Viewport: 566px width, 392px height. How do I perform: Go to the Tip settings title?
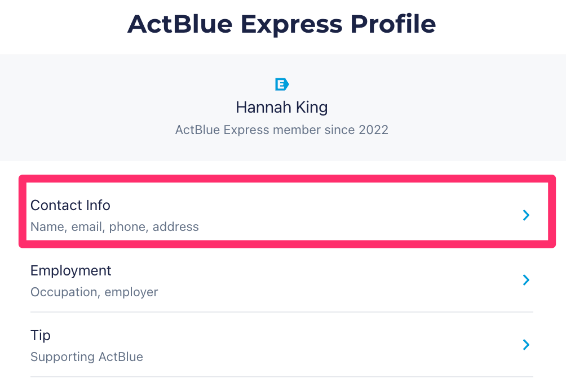click(41, 336)
